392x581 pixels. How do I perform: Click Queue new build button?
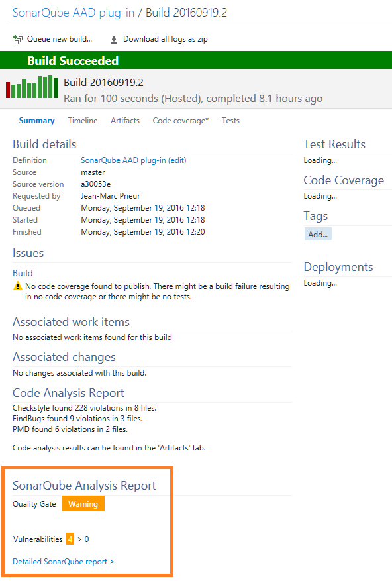tap(52, 39)
